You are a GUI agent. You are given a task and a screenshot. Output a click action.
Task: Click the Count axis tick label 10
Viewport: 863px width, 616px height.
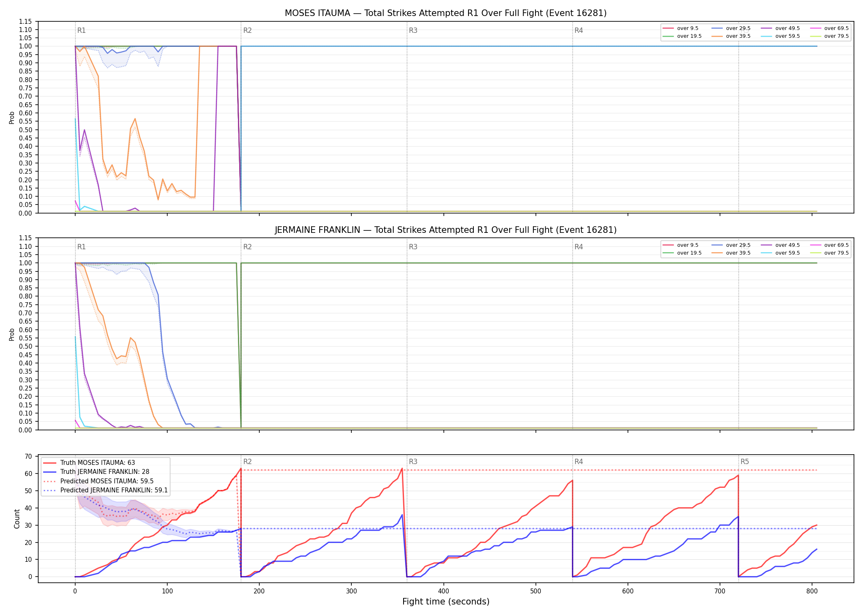click(28, 560)
